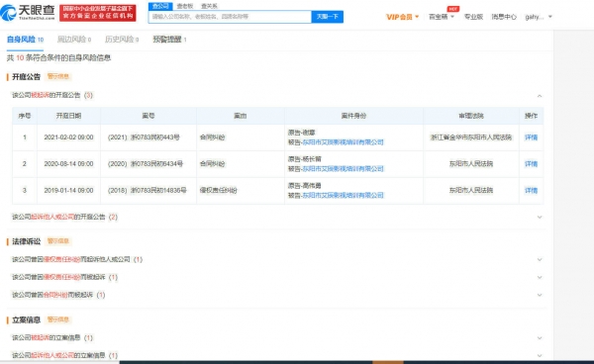Click the 案件身份 column header
The height and width of the screenshot is (364, 594).
click(353, 116)
